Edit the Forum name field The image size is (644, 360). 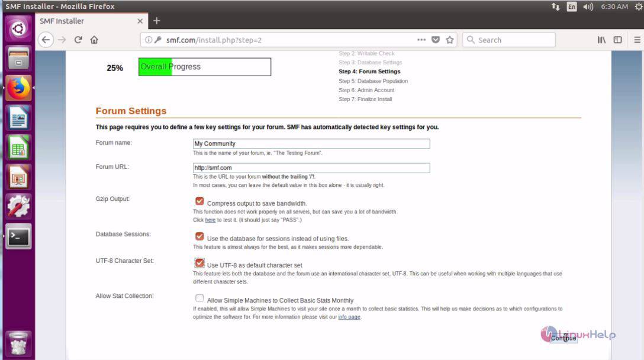(x=311, y=144)
